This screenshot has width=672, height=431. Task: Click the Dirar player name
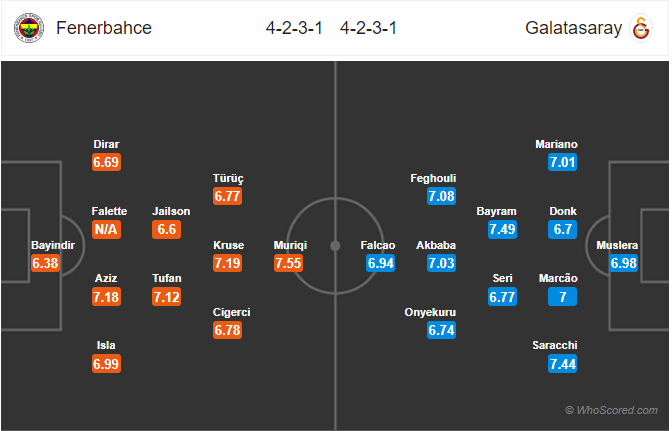click(106, 144)
